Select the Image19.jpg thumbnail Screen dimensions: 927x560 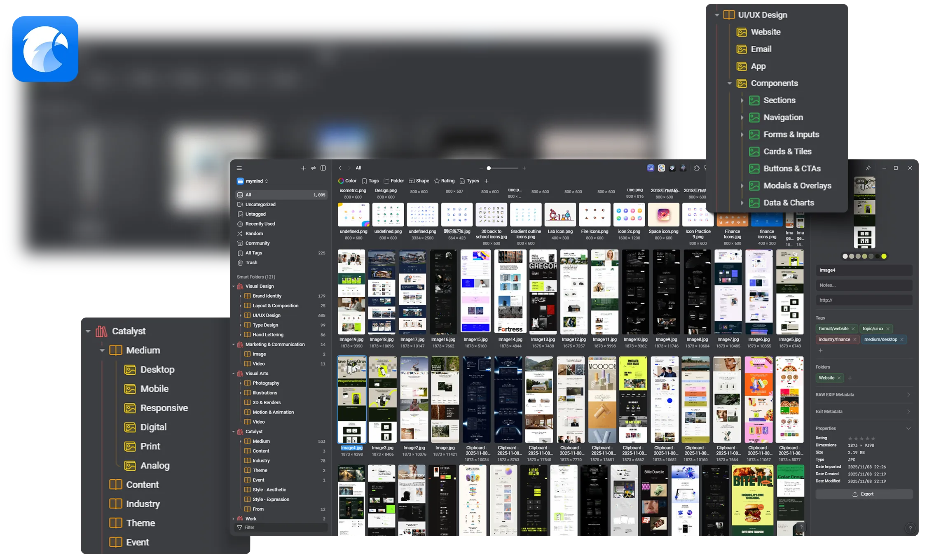[351, 292]
